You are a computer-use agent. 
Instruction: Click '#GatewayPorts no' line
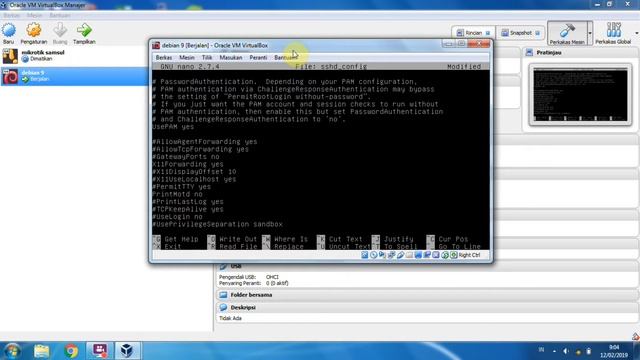(186, 157)
